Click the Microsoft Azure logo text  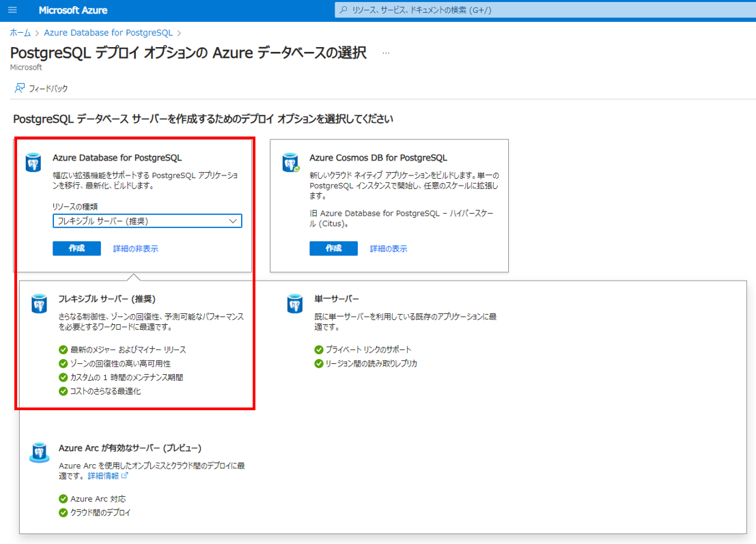click(73, 10)
